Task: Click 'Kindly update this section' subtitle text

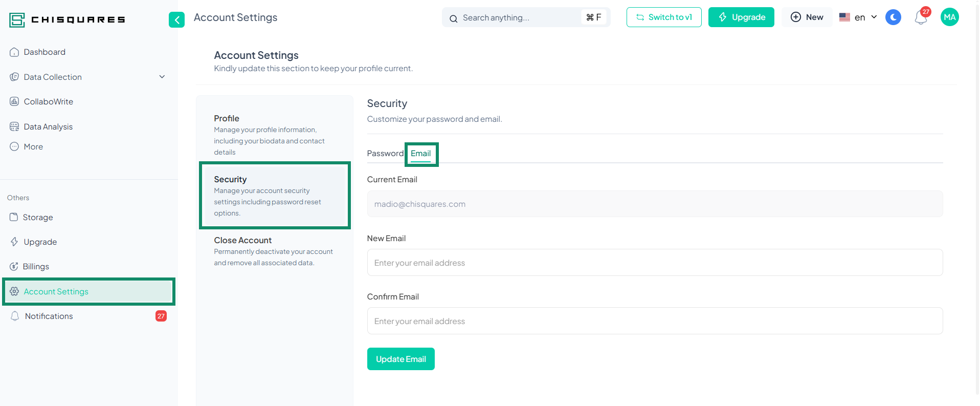Action: (314, 69)
